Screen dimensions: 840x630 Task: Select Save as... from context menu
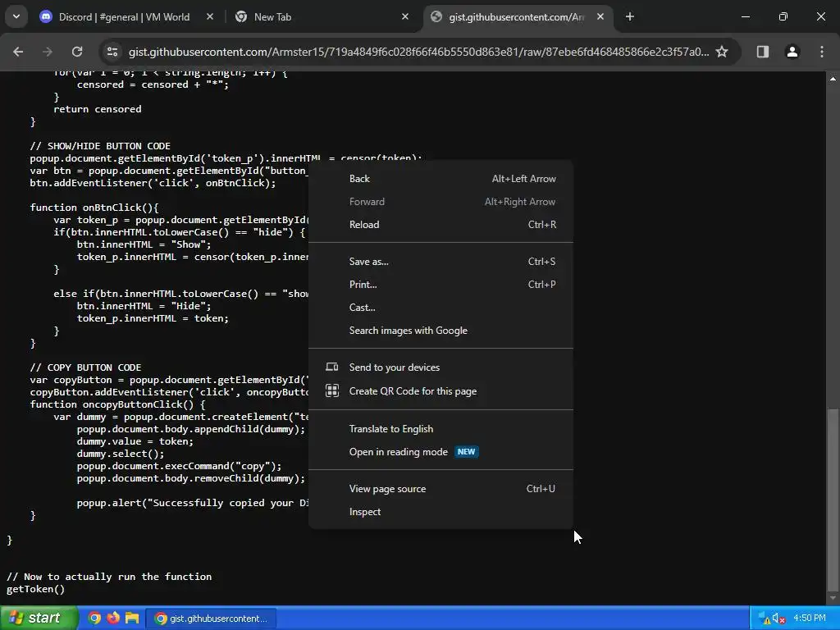point(441,262)
